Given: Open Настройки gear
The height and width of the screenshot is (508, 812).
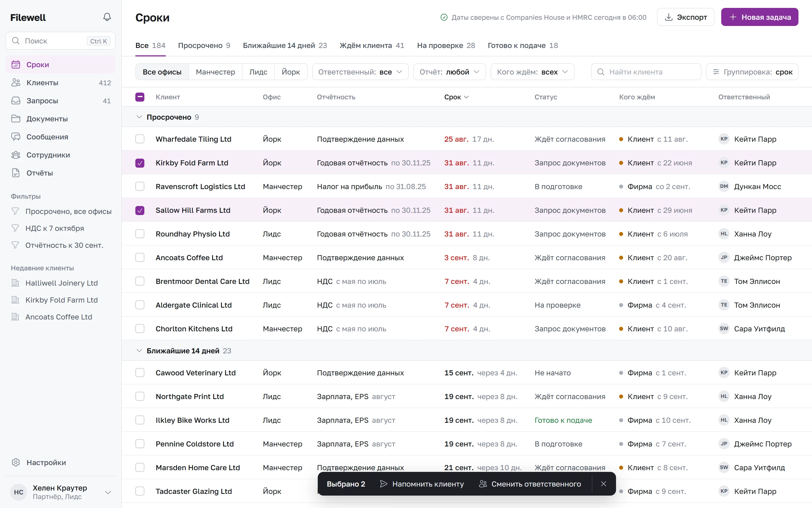Looking at the screenshot, I should coord(60,462).
